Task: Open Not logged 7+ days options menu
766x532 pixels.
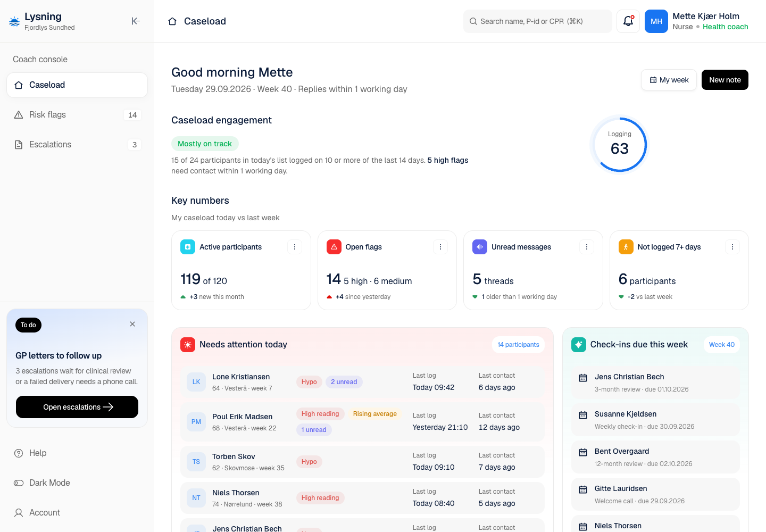Action: coord(732,247)
